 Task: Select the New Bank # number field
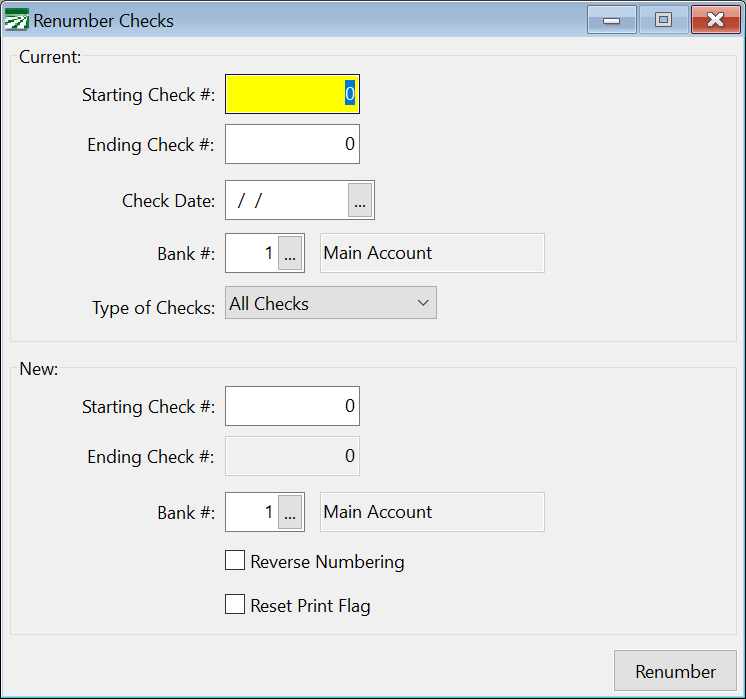coord(251,513)
